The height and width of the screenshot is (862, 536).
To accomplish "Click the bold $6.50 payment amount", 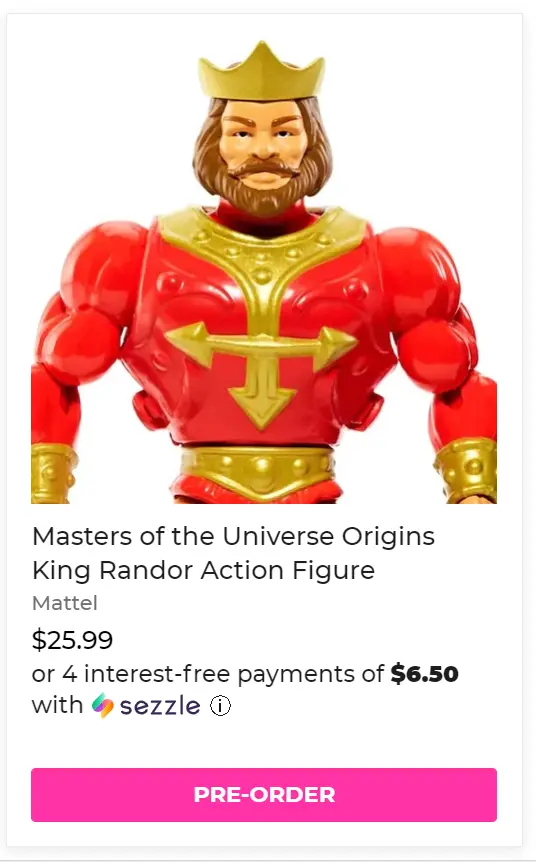I will click(x=424, y=673).
